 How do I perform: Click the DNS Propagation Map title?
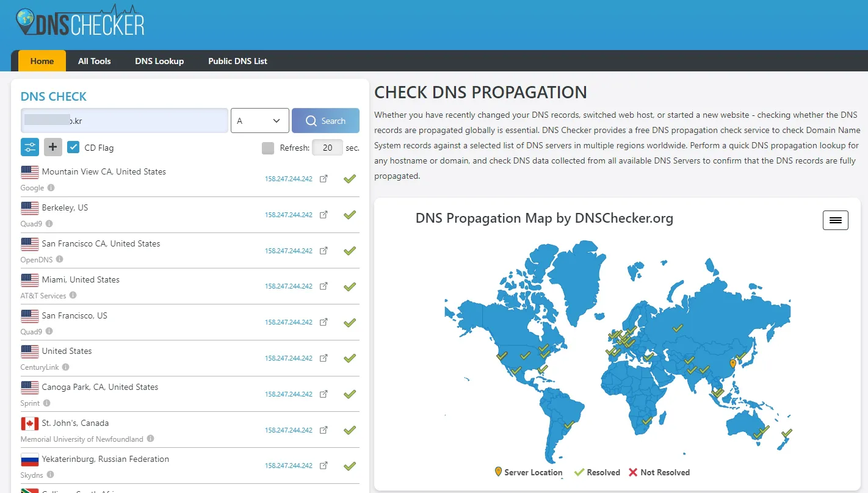[544, 218]
